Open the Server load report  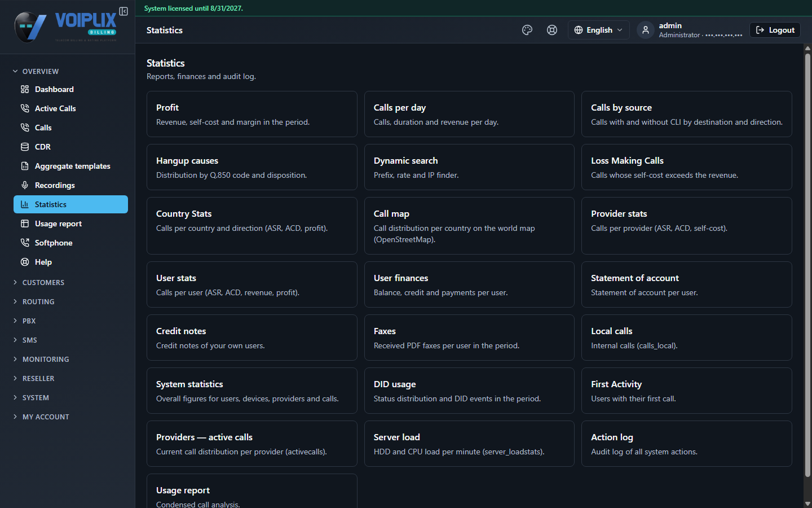click(469, 444)
